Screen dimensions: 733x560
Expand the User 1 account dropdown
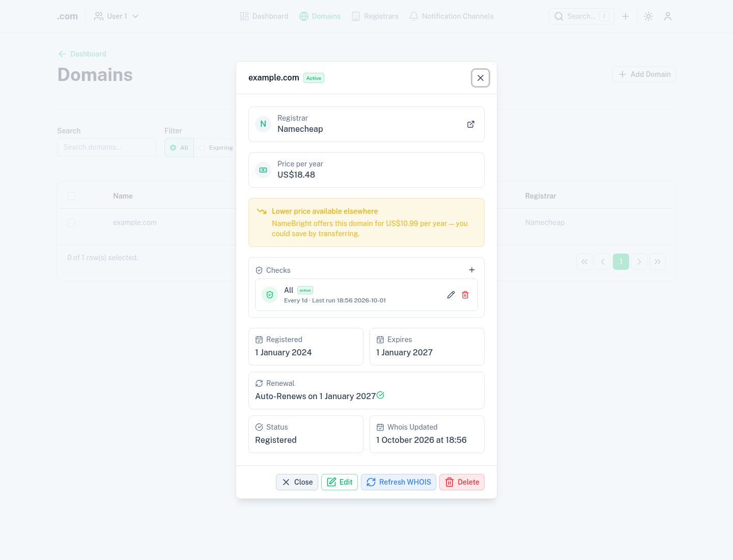click(x=117, y=16)
